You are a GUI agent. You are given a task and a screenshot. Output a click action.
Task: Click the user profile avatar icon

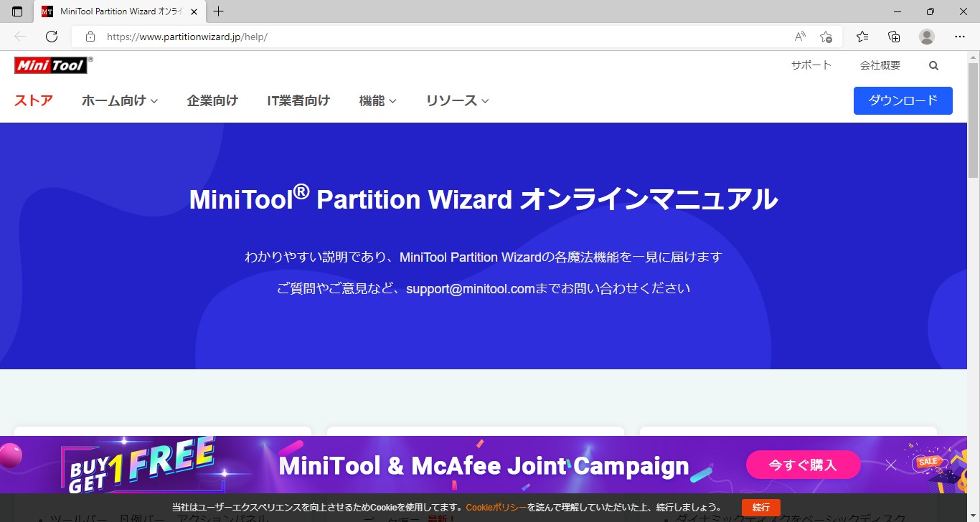(x=927, y=37)
